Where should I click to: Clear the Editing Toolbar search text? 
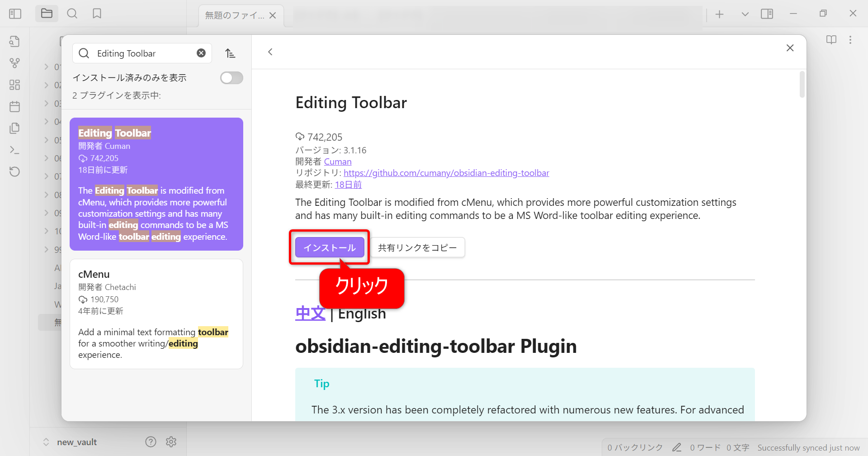tap(201, 53)
